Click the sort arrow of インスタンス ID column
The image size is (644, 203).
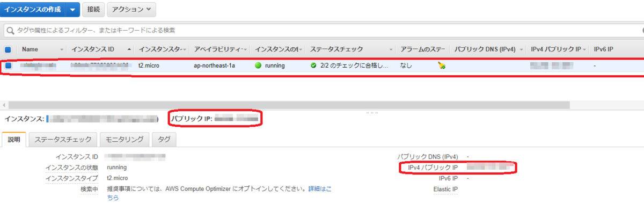[x=129, y=49]
